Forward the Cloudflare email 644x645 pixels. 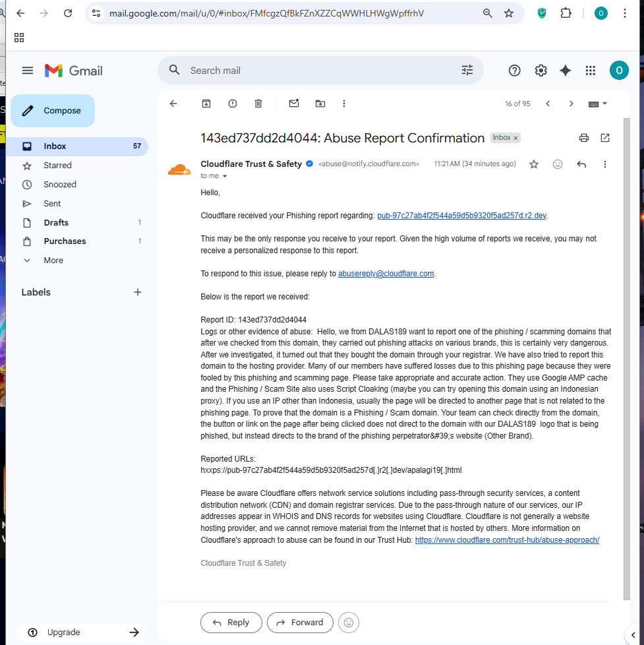coord(300,623)
